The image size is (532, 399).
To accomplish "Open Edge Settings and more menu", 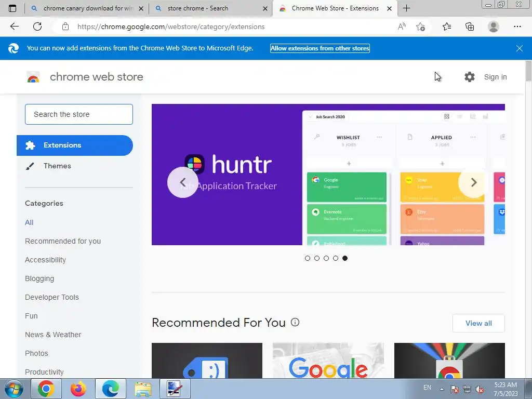I will click(517, 26).
